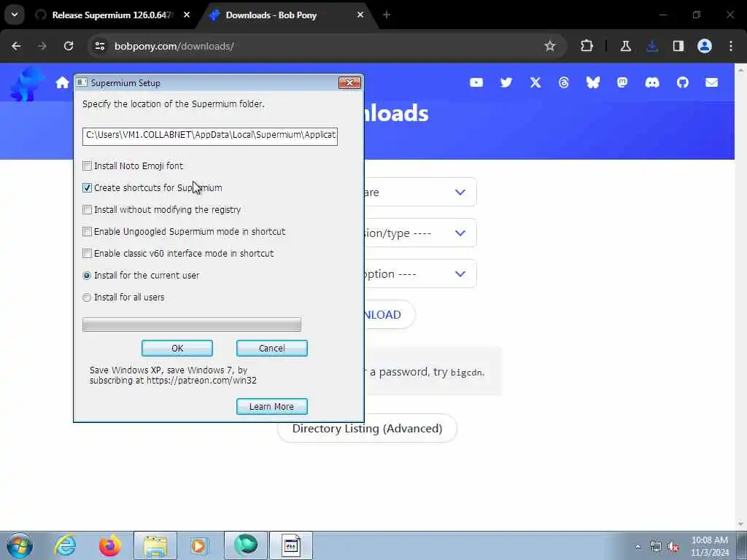Open Windows Explorer folder in taskbar

[x=155, y=545]
